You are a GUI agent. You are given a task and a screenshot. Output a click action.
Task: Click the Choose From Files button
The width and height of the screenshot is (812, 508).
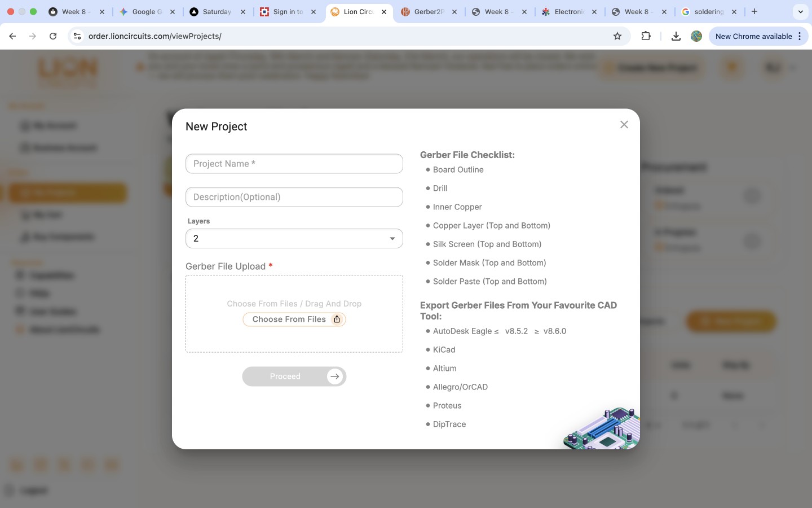click(288, 319)
